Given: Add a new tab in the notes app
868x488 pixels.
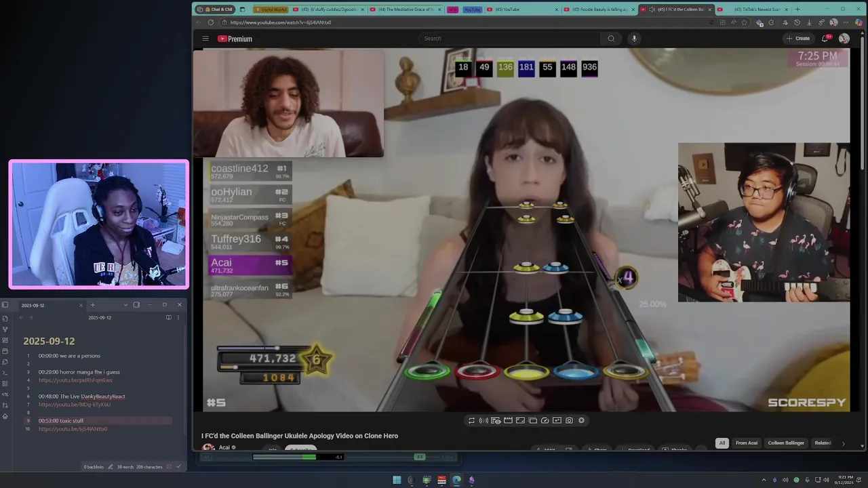Looking at the screenshot, I should point(93,305).
